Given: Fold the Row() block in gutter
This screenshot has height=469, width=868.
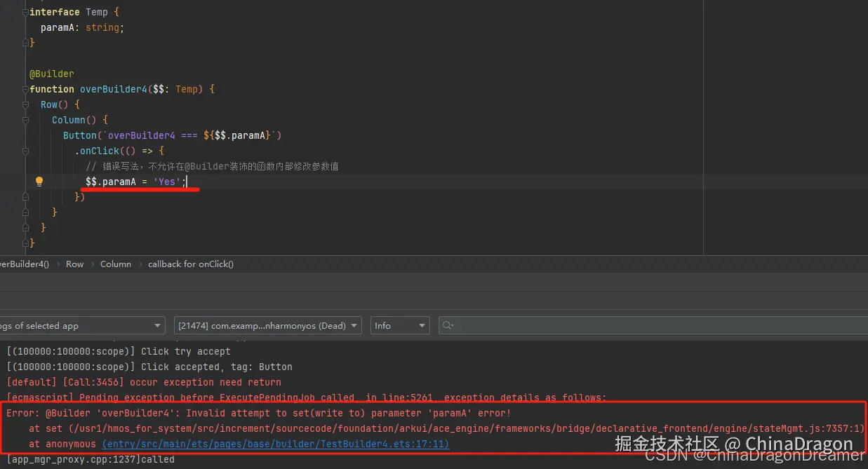Looking at the screenshot, I should click(25, 104).
